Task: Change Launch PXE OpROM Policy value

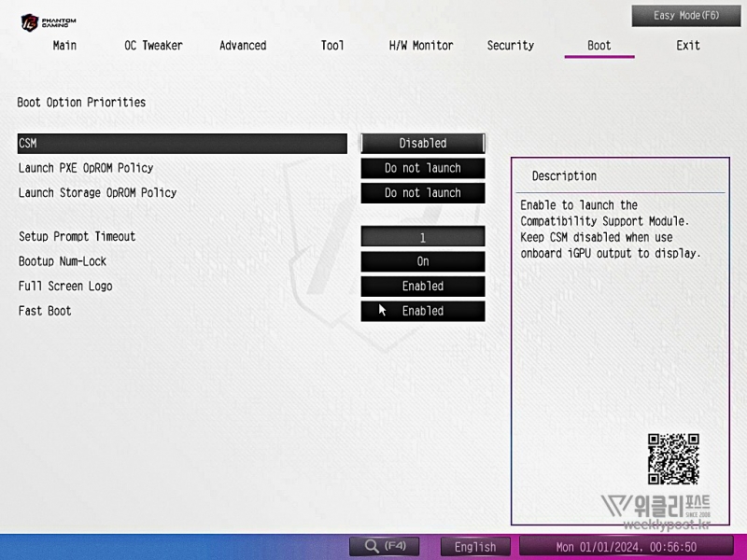Action: 423,168
